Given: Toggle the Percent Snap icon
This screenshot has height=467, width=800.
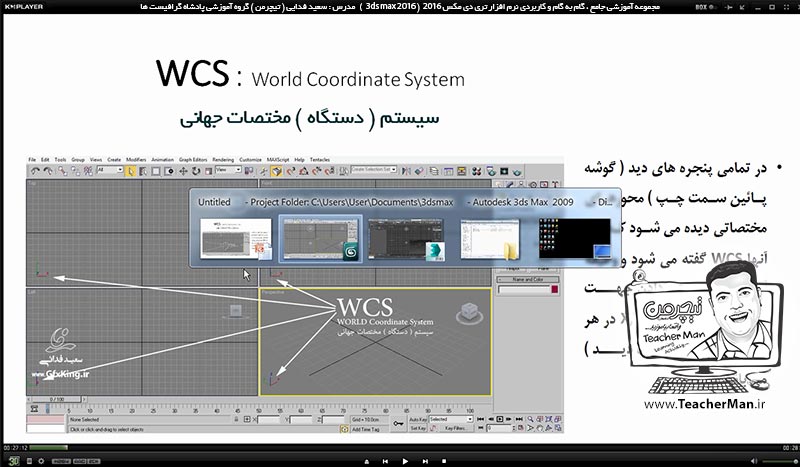Looking at the screenshot, I should coord(316,171).
